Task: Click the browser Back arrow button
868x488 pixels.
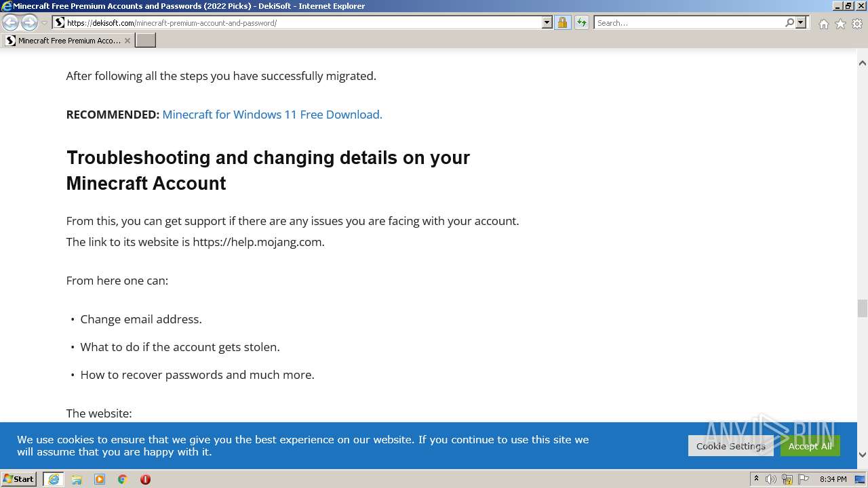Action: (x=11, y=23)
